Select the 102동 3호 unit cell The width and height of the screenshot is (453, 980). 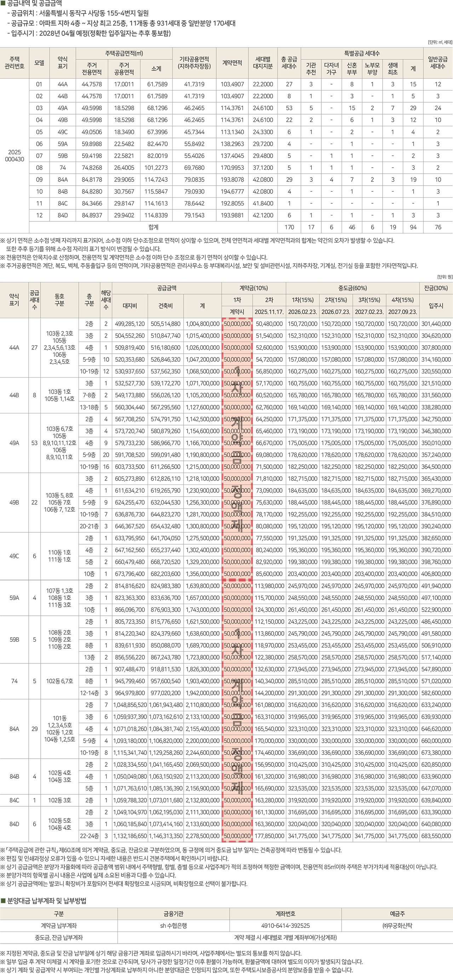(59, 800)
